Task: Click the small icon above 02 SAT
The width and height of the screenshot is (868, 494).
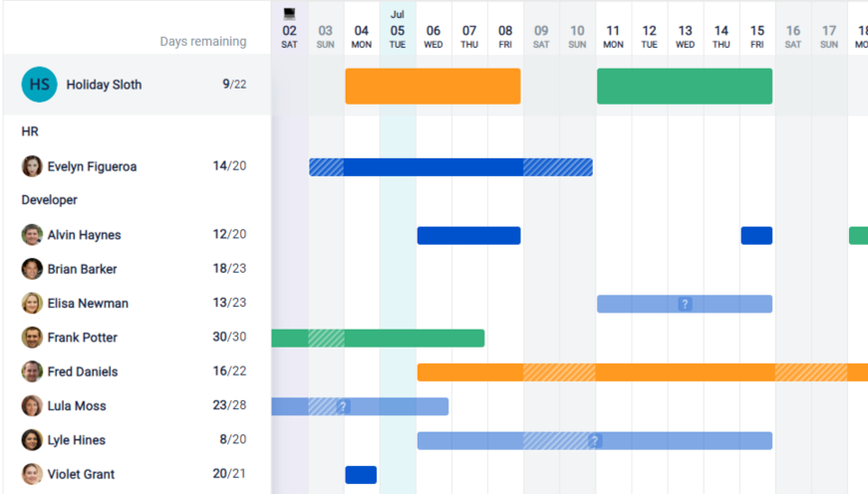Action: tap(289, 14)
